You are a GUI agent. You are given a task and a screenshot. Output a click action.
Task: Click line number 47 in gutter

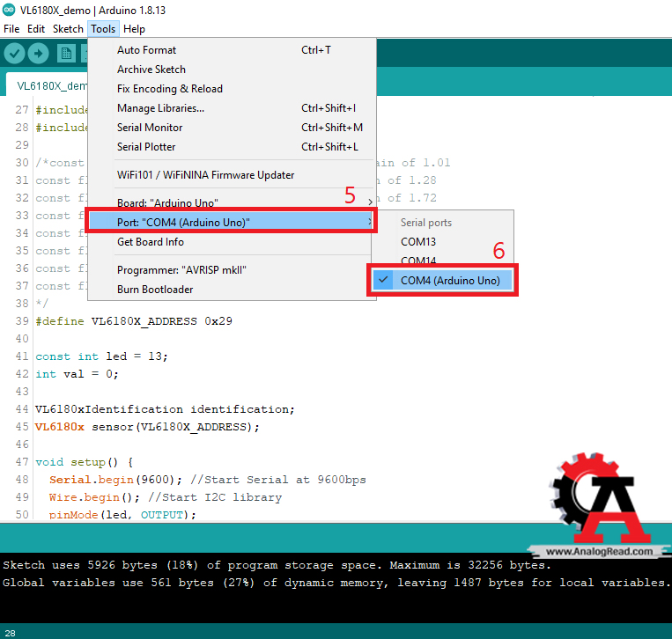(22, 462)
